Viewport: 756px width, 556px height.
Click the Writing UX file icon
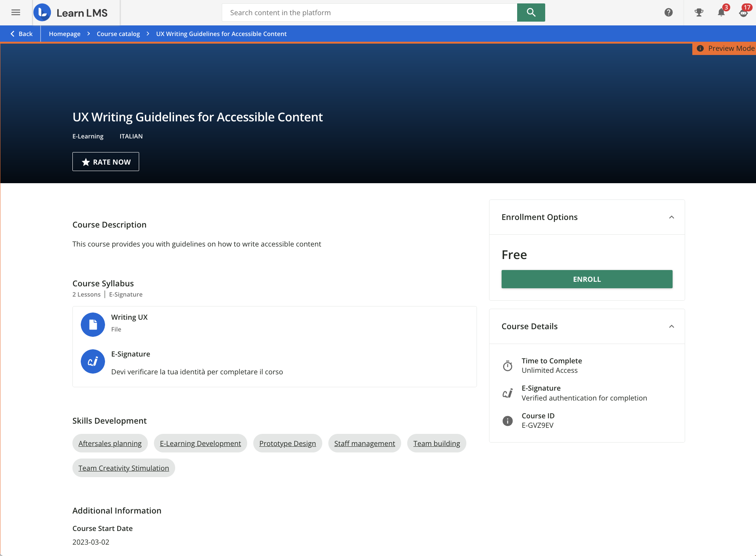pyautogui.click(x=93, y=324)
